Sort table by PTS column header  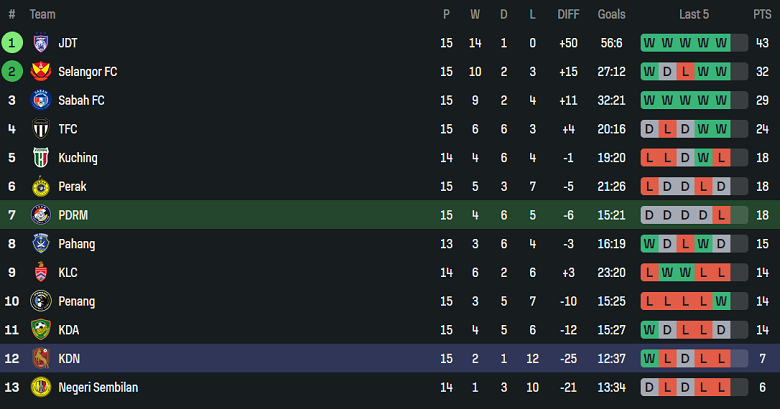(762, 14)
